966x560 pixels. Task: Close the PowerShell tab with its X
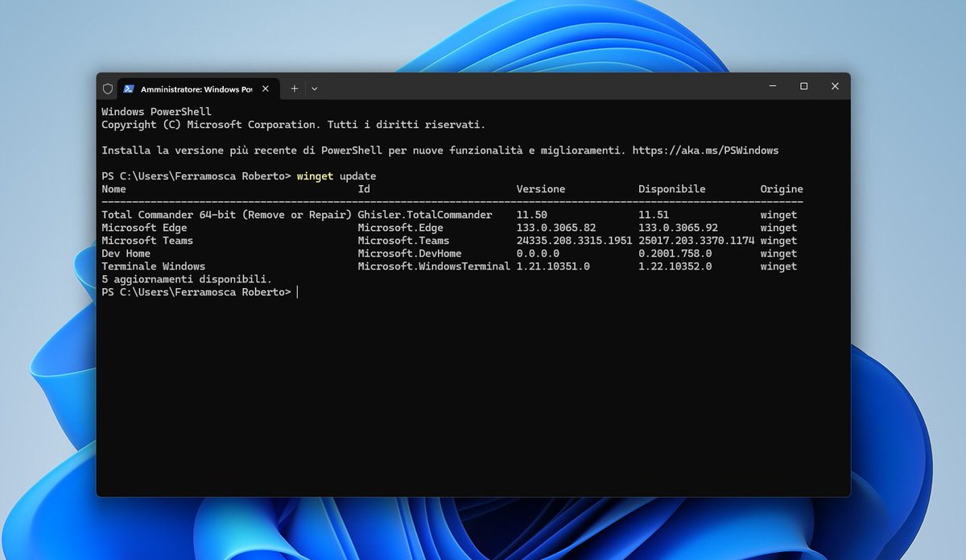[266, 89]
